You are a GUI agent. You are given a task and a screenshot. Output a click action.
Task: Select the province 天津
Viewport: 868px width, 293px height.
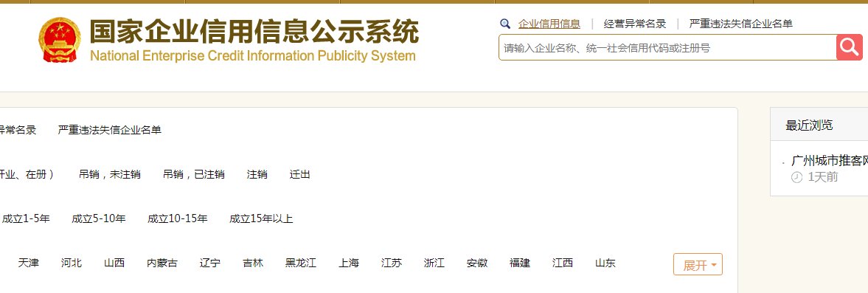point(29,263)
